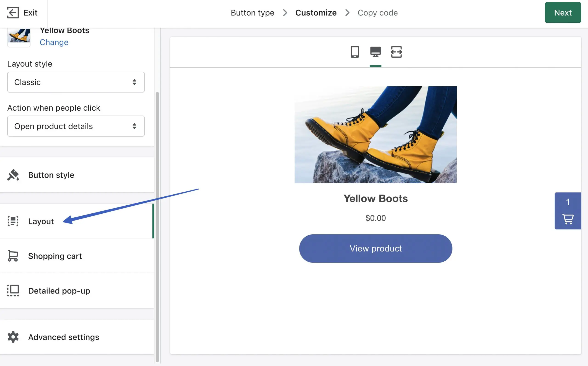Go back to Button type step
588x366 pixels.
coord(252,13)
